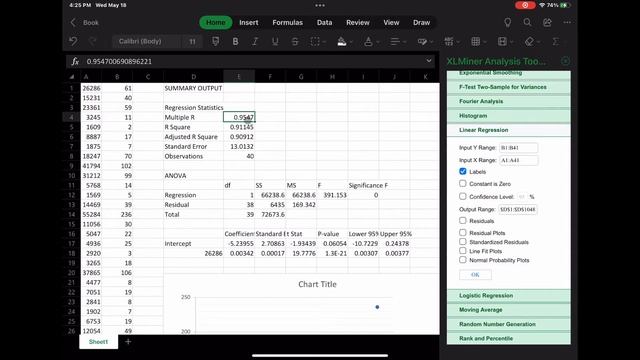This screenshot has width=640, height=360.
Task: Toggle italic formatting
Action: pos(255,41)
